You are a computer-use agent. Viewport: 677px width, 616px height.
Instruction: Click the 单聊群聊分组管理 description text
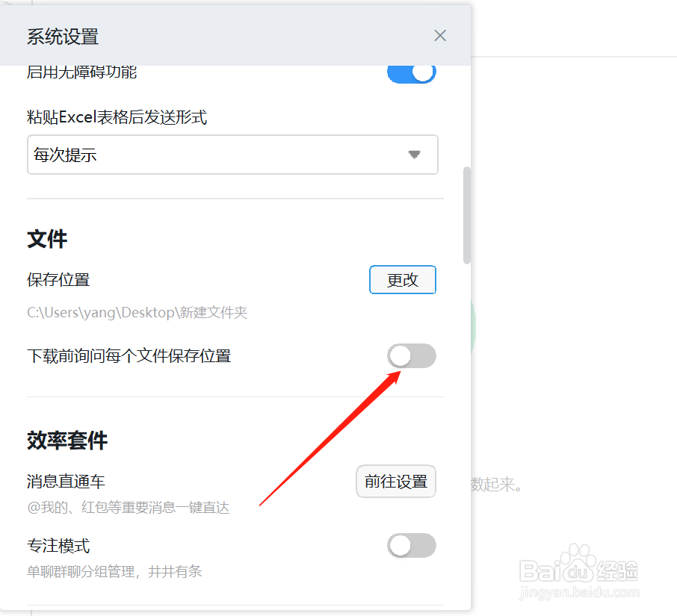point(114,571)
